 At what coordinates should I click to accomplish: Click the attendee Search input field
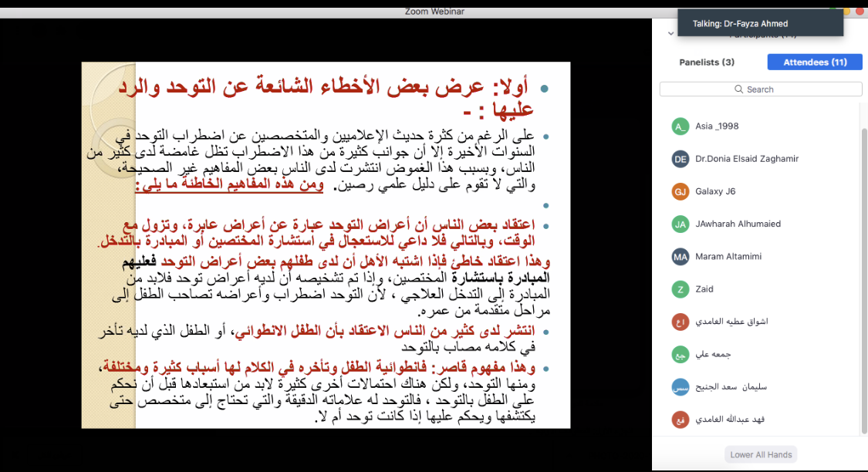tap(761, 89)
